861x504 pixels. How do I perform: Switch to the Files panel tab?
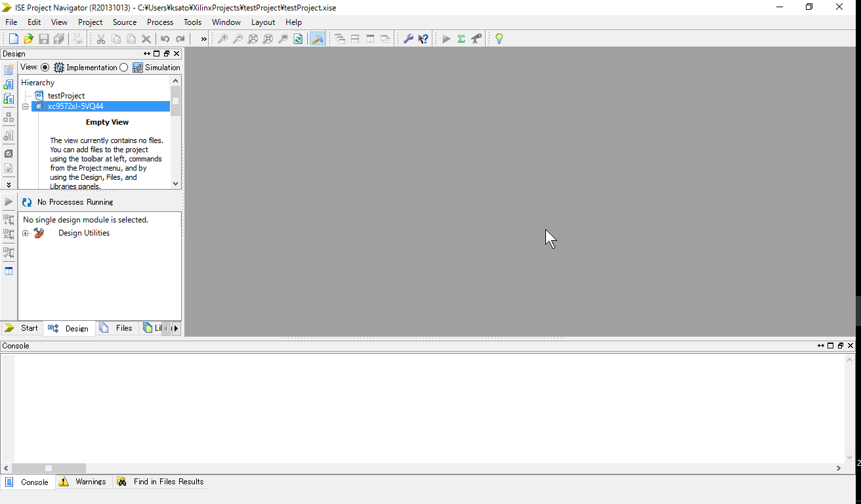[117, 328]
